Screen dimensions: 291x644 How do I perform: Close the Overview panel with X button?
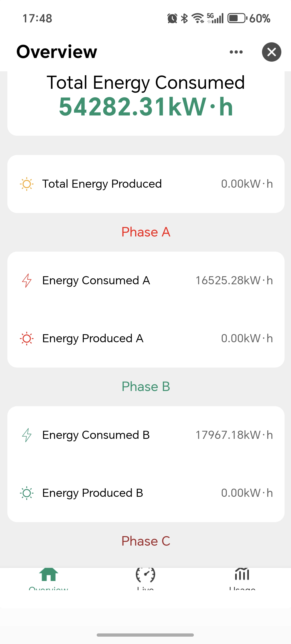[271, 52]
